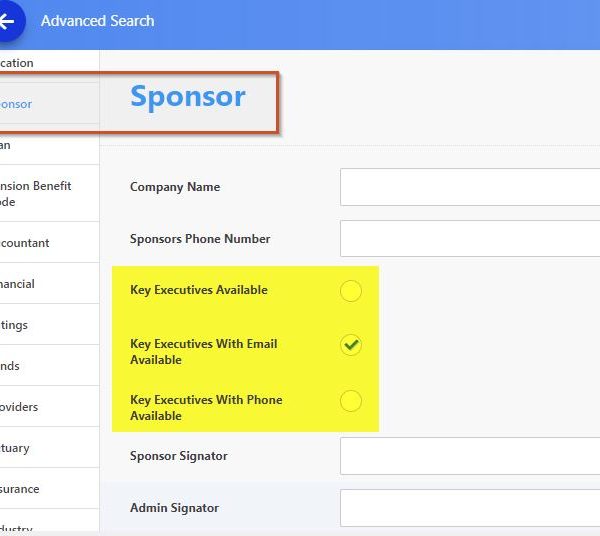The image size is (600, 536).
Task: Click the Company Name input field
Action: [x=470, y=187]
